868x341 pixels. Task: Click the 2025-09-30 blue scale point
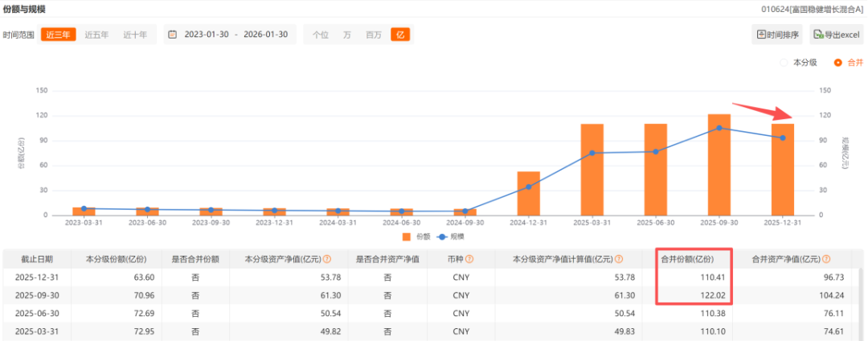(719, 128)
